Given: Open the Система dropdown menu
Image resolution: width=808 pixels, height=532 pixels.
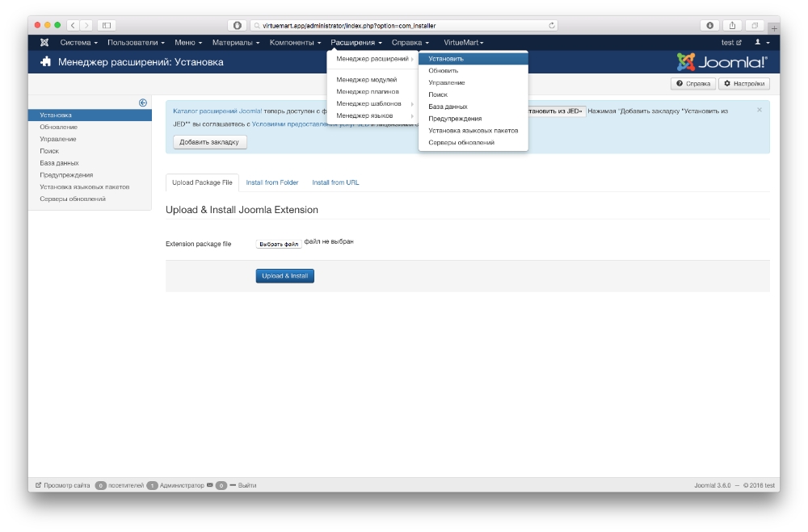Looking at the screenshot, I should click(78, 42).
